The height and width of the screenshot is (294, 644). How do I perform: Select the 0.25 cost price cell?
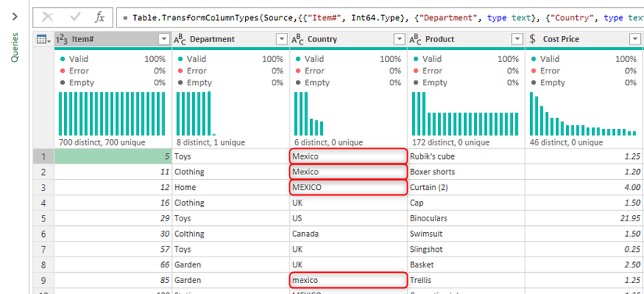pyautogui.click(x=585, y=249)
